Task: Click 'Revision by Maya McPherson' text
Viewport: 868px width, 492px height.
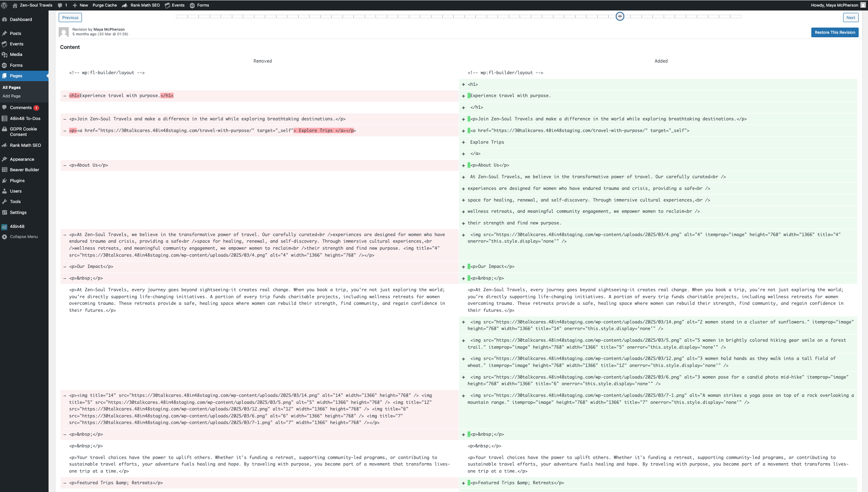Action: pos(98,30)
